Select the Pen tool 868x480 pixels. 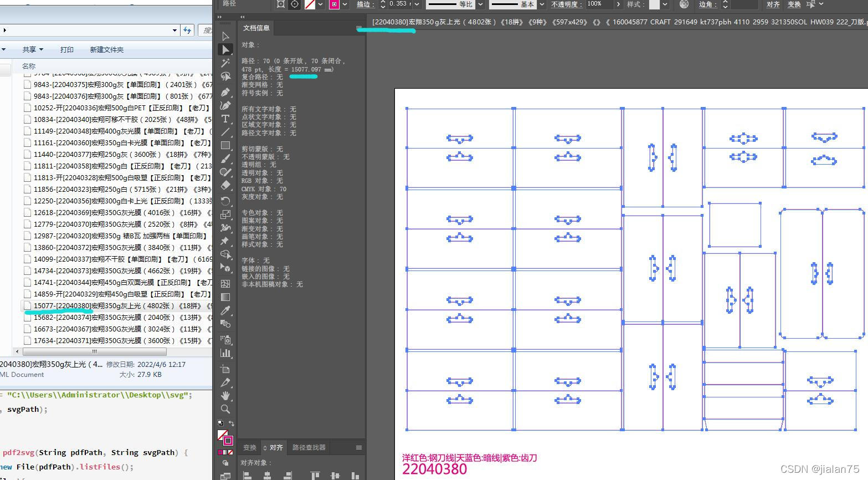[x=225, y=91]
